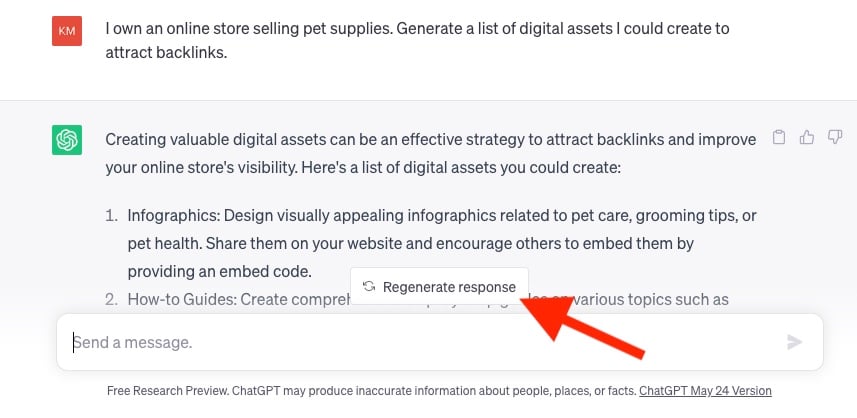Click the user's pet supplies prompt text
857x418 pixels.
417,28
